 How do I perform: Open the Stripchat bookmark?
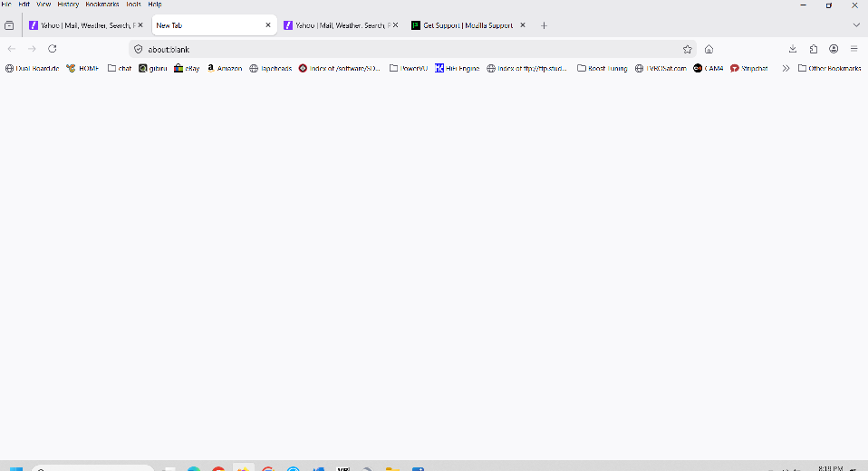coord(749,68)
